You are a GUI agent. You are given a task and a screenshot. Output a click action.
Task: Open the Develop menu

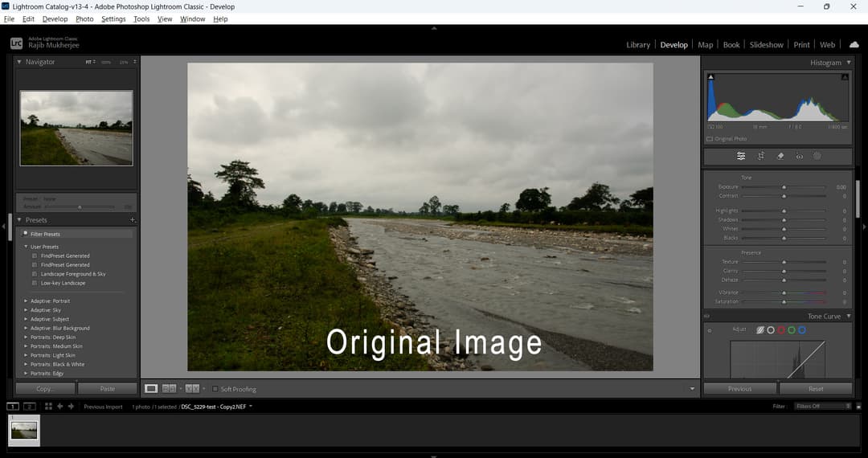[55, 18]
